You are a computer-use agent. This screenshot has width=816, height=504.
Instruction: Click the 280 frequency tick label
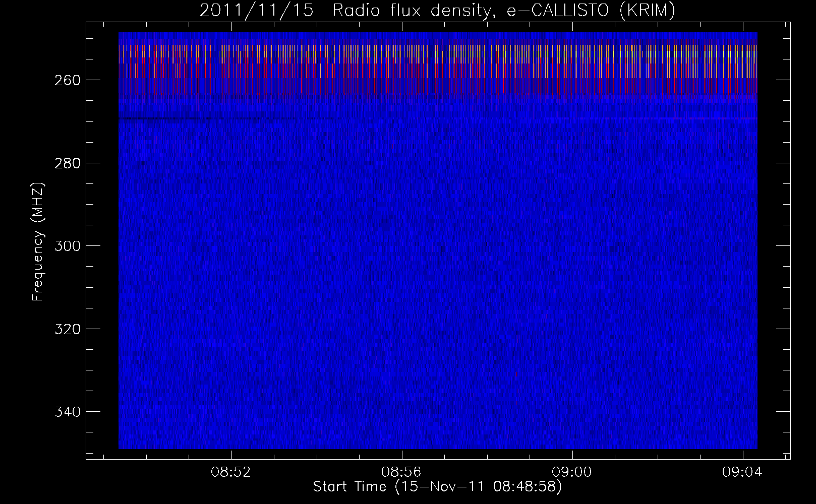click(67, 163)
